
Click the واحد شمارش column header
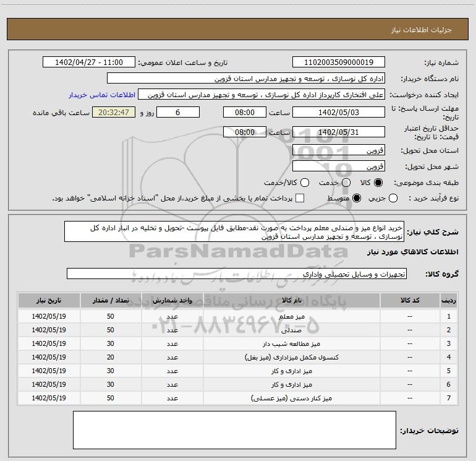[x=172, y=300]
